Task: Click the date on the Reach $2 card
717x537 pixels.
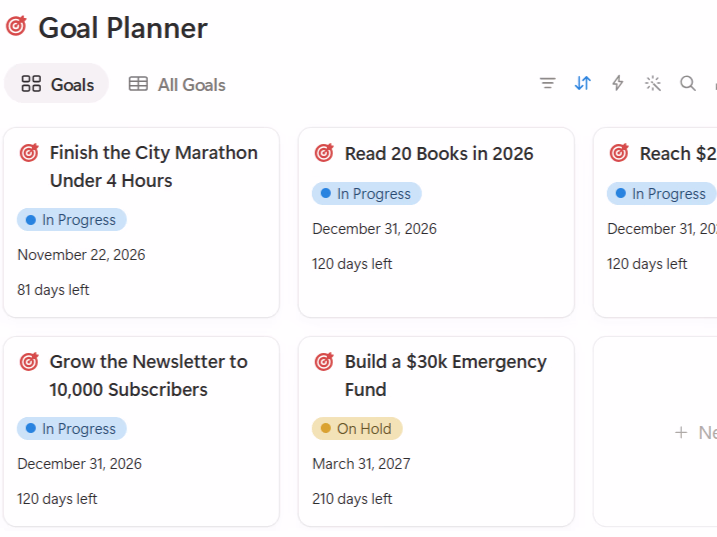Action: click(x=662, y=229)
